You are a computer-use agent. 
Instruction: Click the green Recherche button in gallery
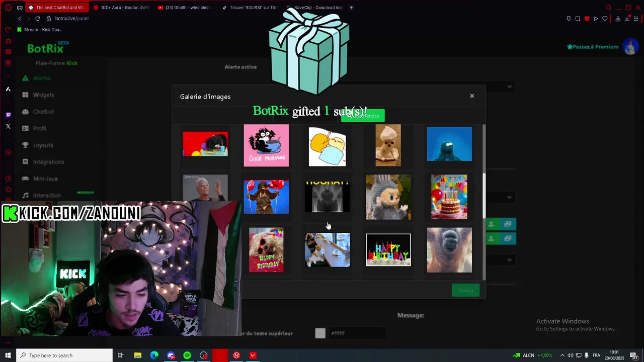[363, 116]
